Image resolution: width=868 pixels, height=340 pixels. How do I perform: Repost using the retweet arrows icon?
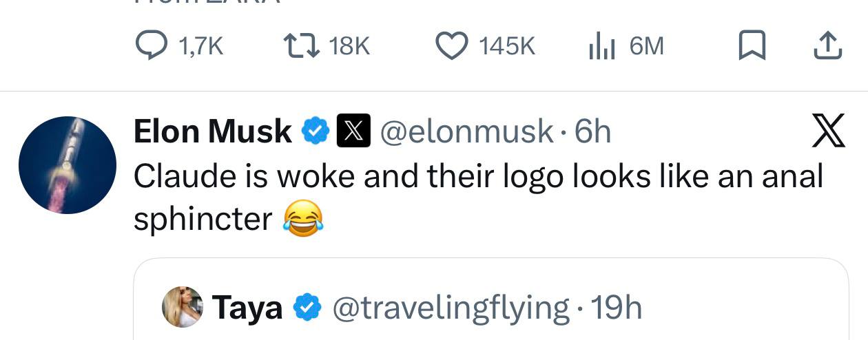pyautogui.click(x=300, y=46)
